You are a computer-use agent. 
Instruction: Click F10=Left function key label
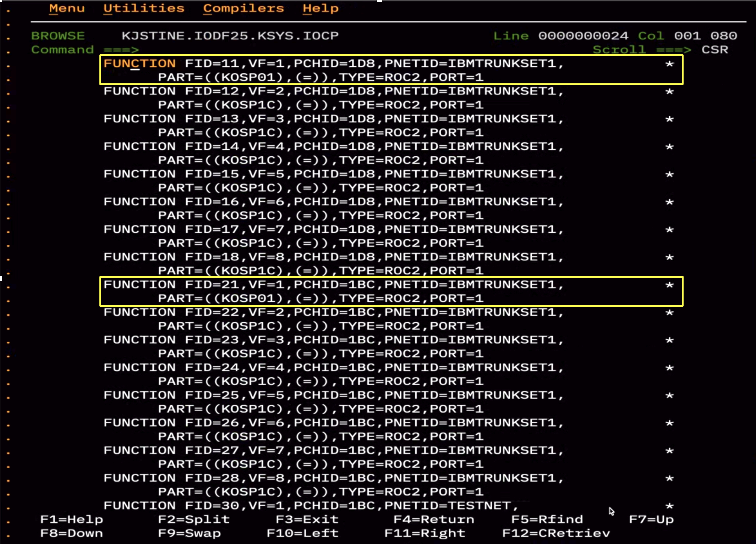tap(302, 533)
